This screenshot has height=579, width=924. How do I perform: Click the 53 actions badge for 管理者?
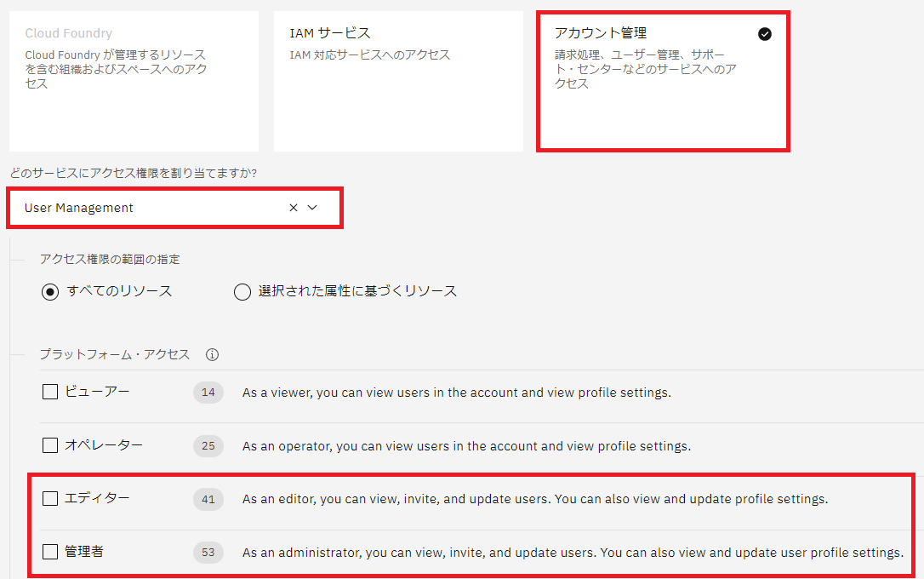point(208,553)
